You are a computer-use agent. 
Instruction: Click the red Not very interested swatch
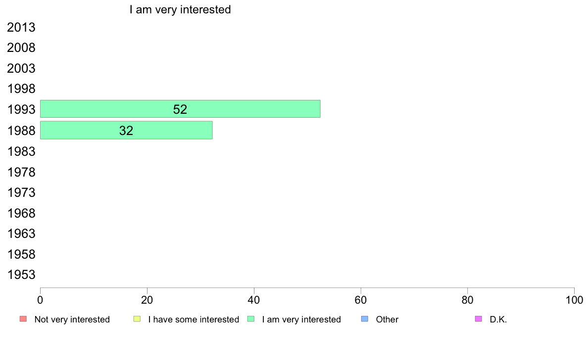[23, 319]
